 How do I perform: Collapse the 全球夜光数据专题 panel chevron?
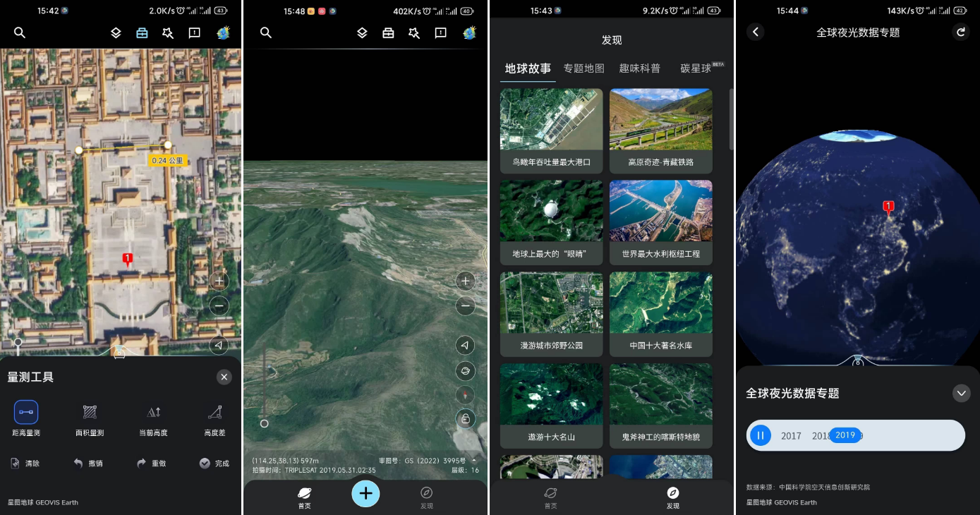tap(961, 393)
